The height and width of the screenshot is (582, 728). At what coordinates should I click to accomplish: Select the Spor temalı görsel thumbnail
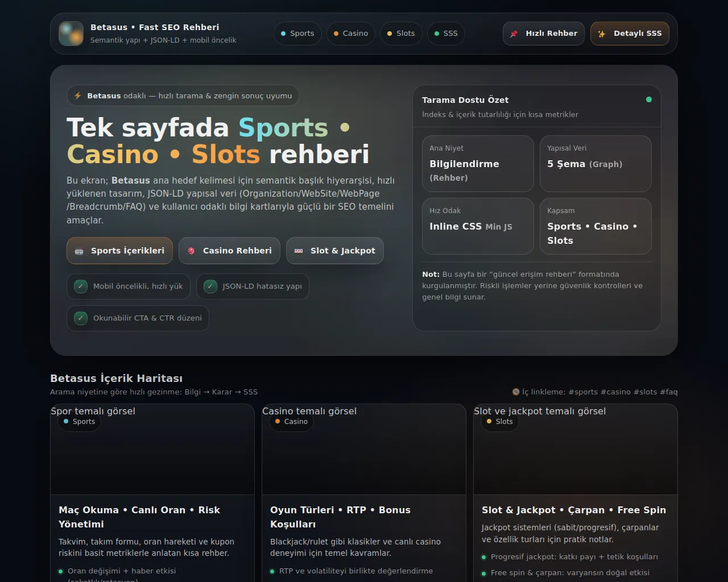click(x=152, y=449)
